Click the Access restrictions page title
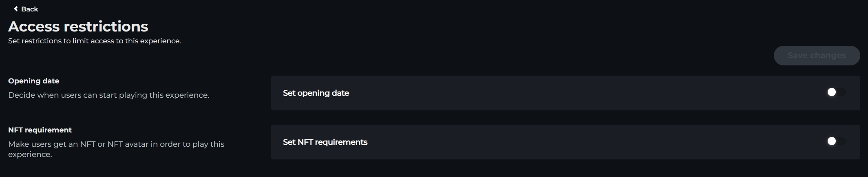Image resolution: width=868 pixels, height=177 pixels. 78,27
